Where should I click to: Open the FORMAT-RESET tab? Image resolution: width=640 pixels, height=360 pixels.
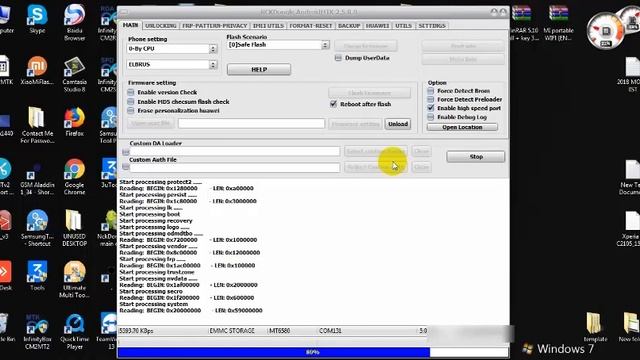(311, 26)
